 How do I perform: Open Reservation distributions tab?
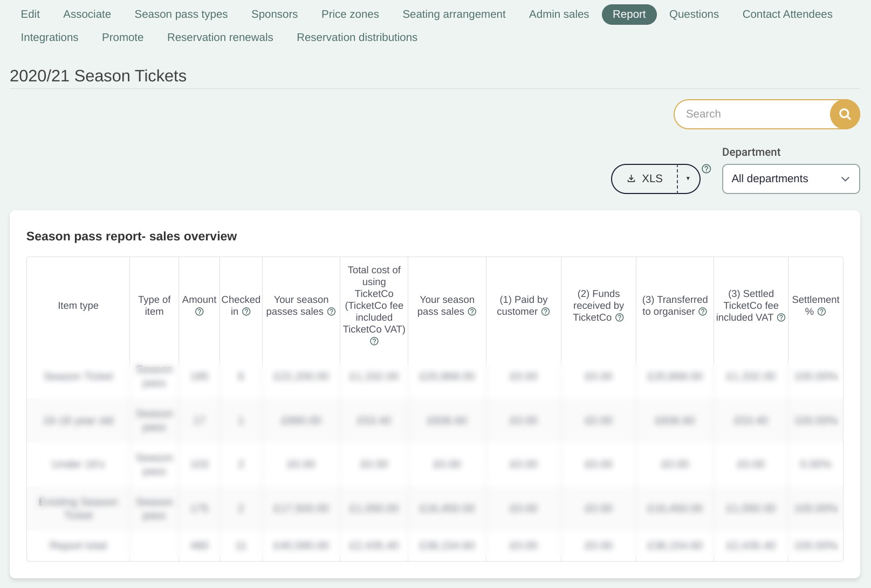pyautogui.click(x=357, y=38)
